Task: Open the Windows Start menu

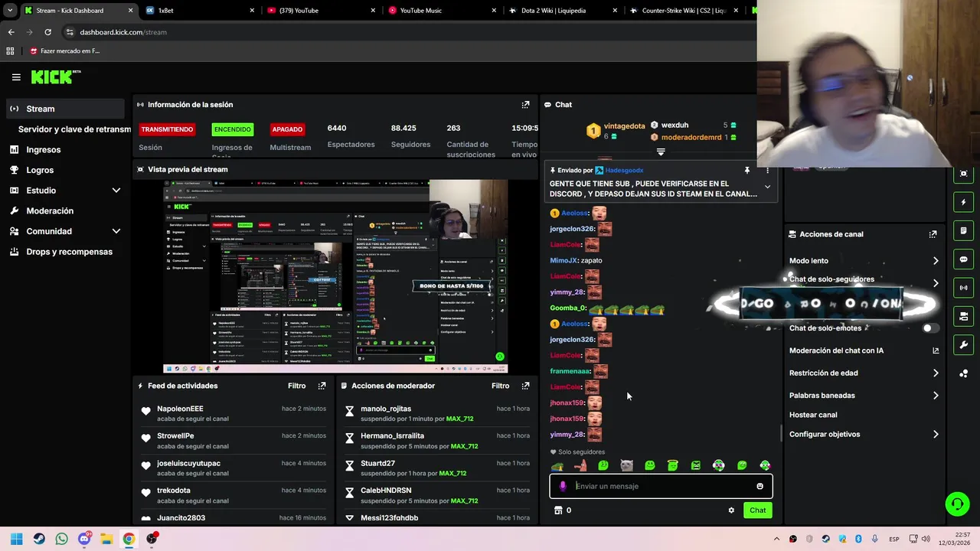Action: pos(16,539)
